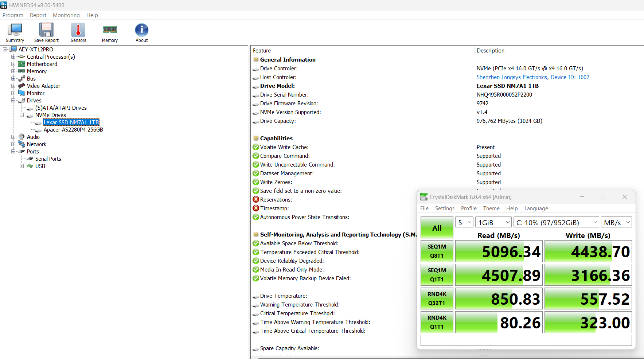Viewport: 644px width, 359px height.
Task: Open the Program menu
Action: pyautogui.click(x=13, y=15)
